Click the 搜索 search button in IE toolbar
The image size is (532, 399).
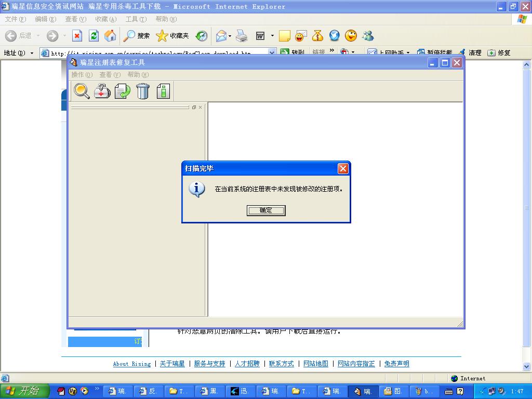pyautogui.click(x=136, y=36)
